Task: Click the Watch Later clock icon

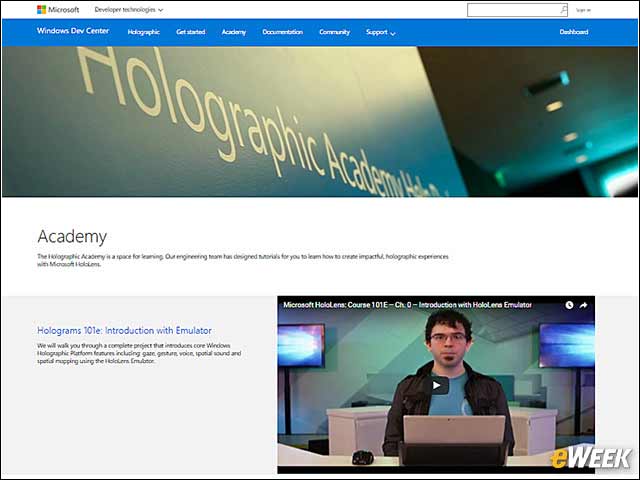Action: [569, 305]
